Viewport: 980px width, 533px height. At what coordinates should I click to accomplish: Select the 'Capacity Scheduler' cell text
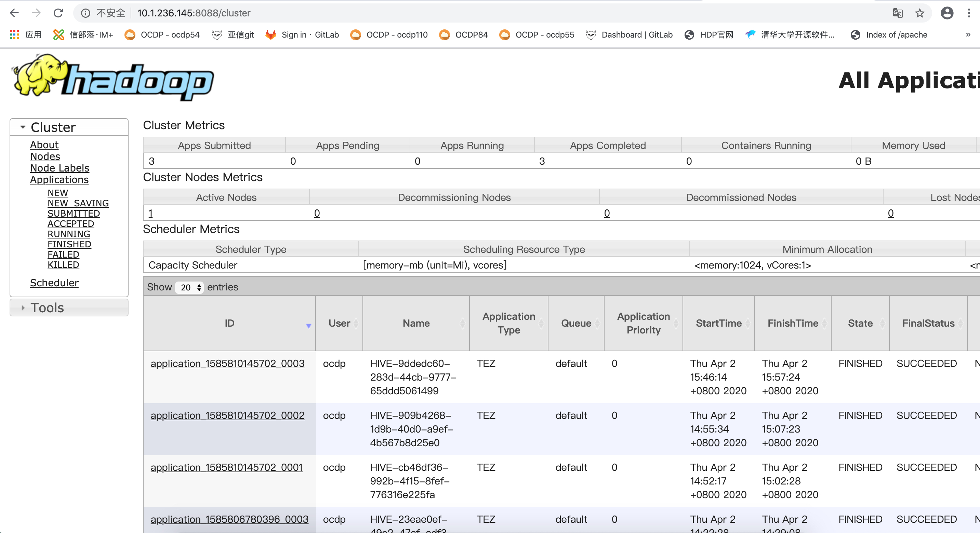(x=193, y=265)
